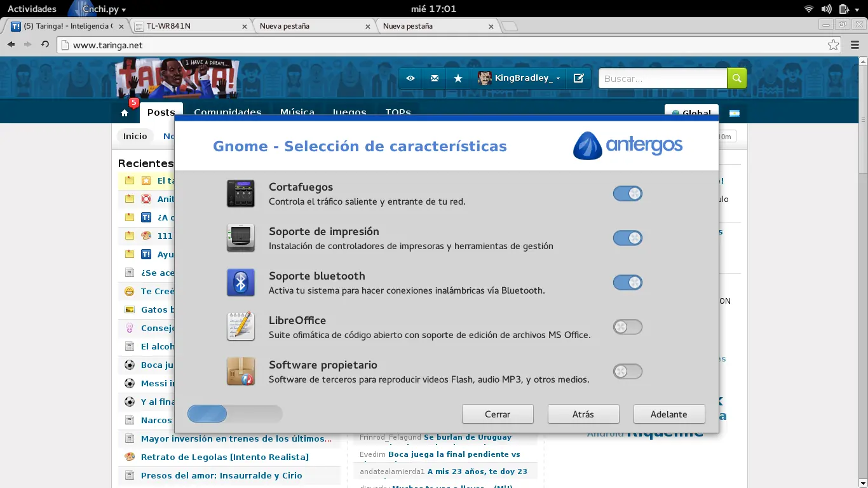The width and height of the screenshot is (868, 488).
Task: Open Taringa favorites star icon
Action: click(458, 78)
